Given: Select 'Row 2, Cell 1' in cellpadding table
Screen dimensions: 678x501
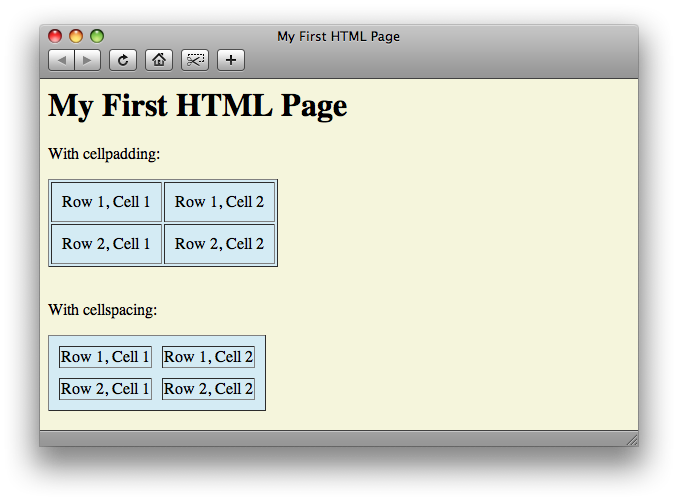Looking at the screenshot, I should [x=106, y=244].
